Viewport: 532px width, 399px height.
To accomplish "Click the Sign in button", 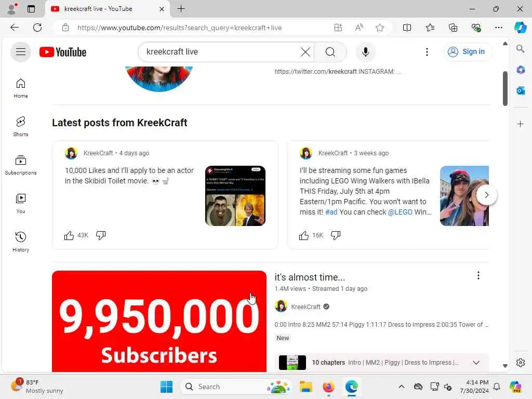I will [467, 52].
